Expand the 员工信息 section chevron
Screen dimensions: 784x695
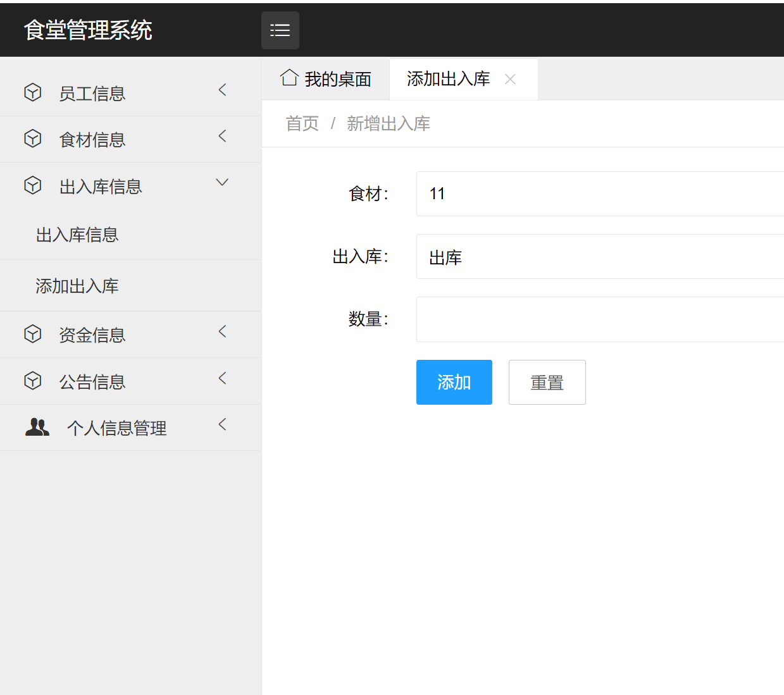click(x=222, y=90)
